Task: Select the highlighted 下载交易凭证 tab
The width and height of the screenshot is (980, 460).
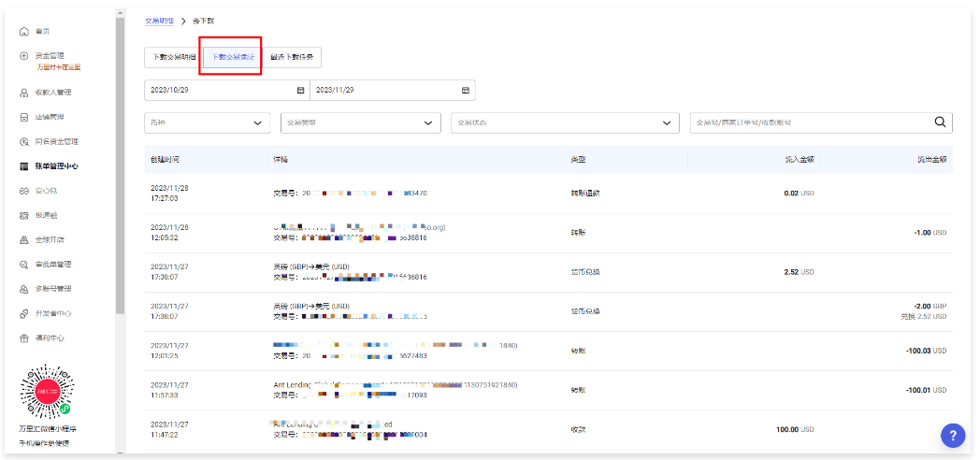Action: [232, 57]
